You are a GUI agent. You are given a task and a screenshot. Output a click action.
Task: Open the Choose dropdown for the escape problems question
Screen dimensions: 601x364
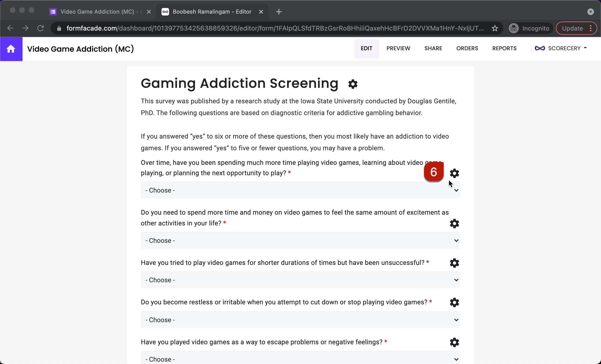(x=300, y=359)
